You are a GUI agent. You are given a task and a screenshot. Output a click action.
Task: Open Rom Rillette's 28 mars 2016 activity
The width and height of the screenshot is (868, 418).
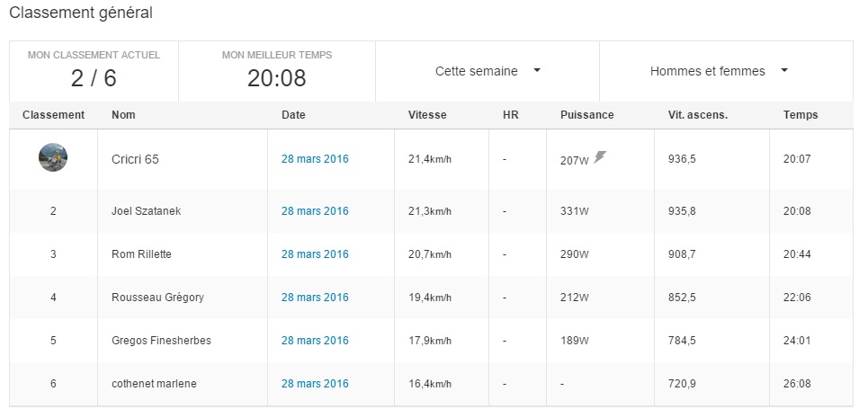(x=315, y=254)
